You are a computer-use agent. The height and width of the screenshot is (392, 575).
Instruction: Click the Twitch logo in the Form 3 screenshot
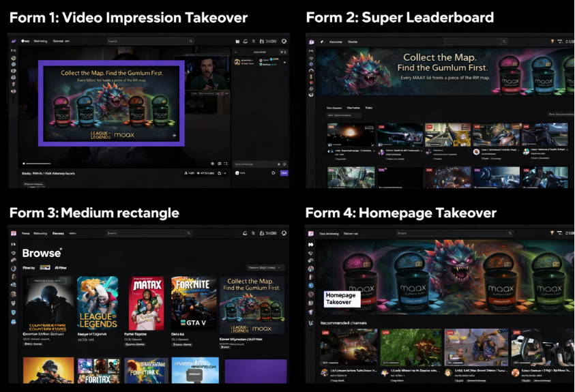14,233
